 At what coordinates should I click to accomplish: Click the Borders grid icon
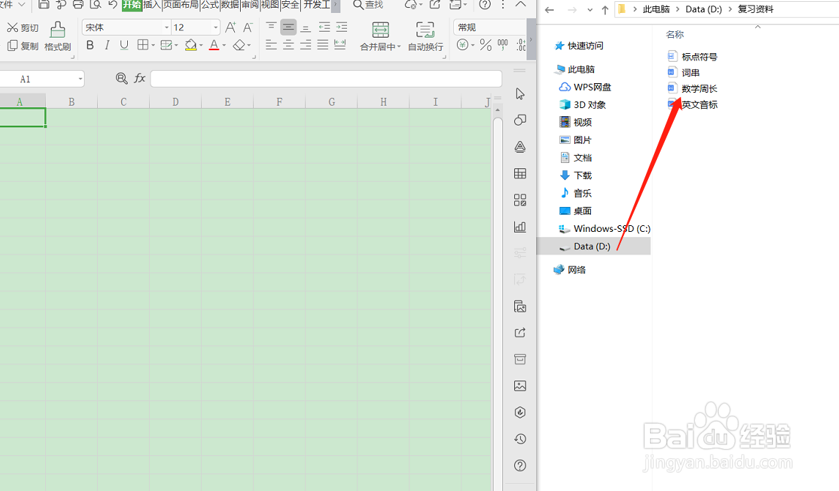tap(143, 45)
